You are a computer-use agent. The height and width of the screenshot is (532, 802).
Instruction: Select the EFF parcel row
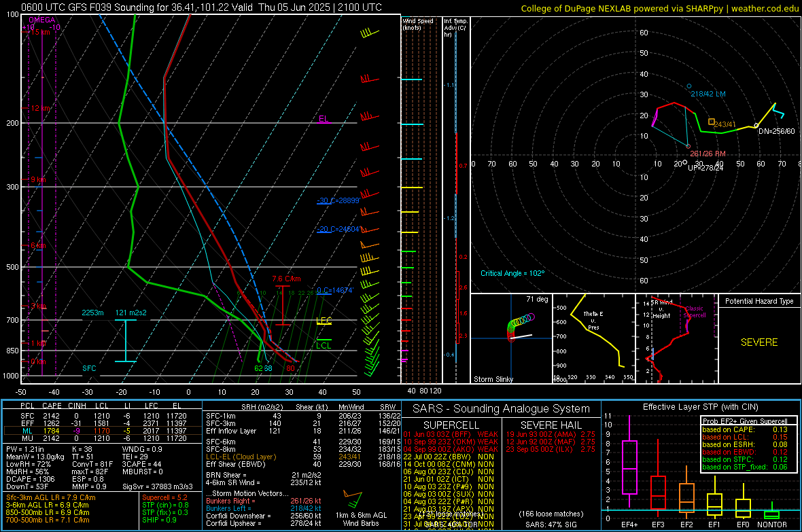pyautogui.click(x=102, y=423)
